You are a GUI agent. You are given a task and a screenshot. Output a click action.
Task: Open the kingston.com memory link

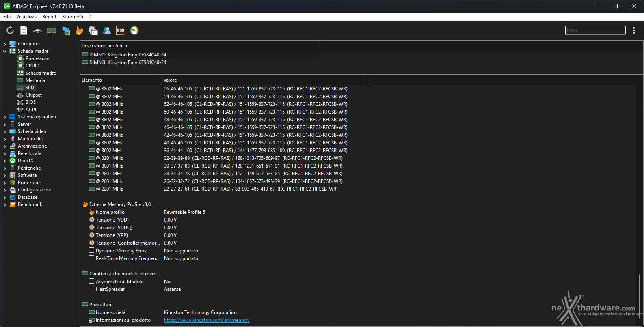pyautogui.click(x=207, y=320)
